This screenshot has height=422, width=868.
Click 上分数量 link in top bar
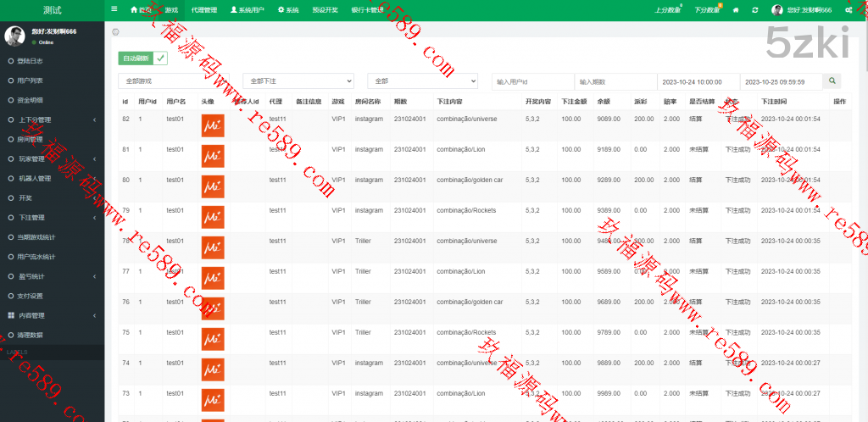tap(667, 10)
